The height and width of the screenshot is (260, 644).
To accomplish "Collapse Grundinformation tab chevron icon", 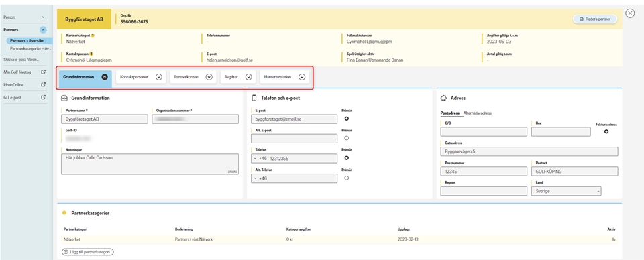I will pyautogui.click(x=105, y=76).
